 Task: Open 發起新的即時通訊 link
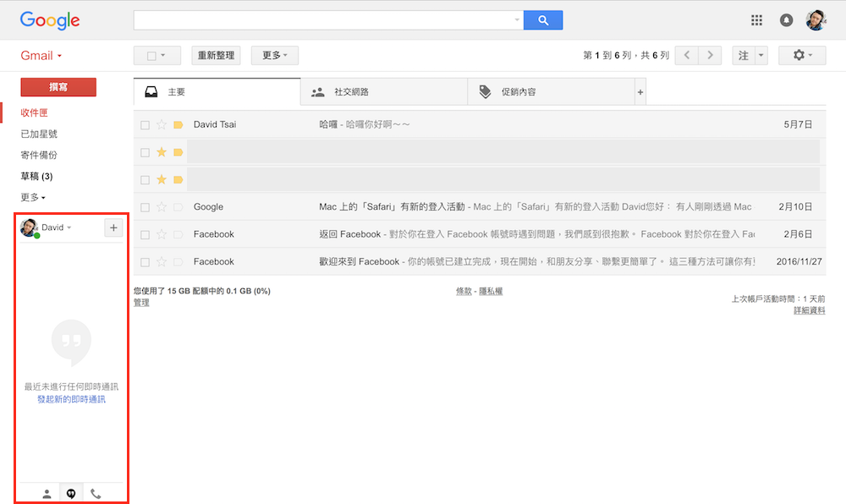pyautogui.click(x=71, y=399)
